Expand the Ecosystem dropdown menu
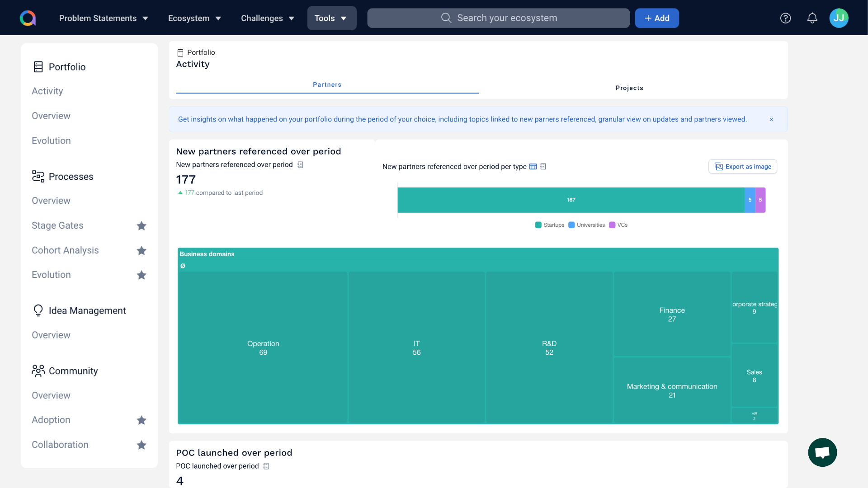868x488 pixels. (194, 18)
